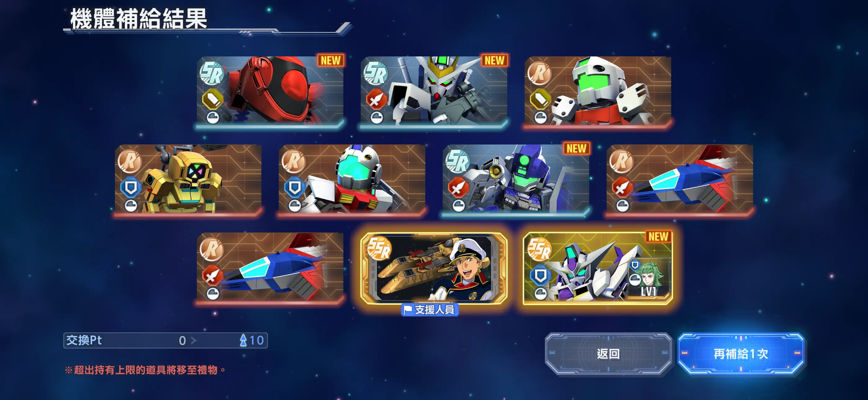Screen dimensions: 868x400
Task: Click the red sword type icon on white Gundam card
Action: click(376, 99)
